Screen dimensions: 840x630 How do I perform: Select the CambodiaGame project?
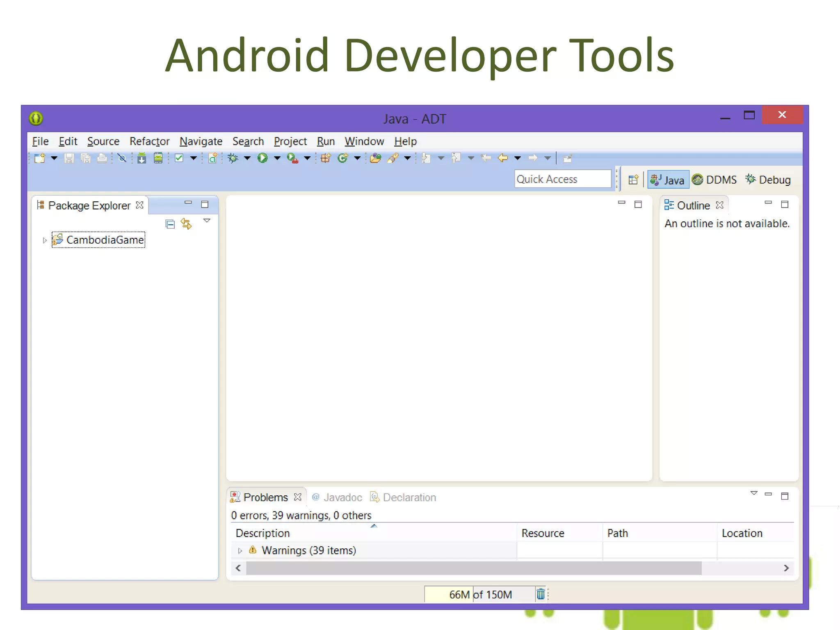pos(98,240)
